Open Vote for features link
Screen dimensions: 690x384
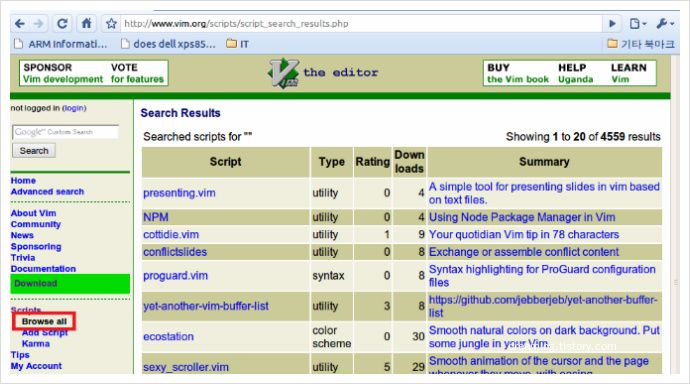[x=137, y=73]
